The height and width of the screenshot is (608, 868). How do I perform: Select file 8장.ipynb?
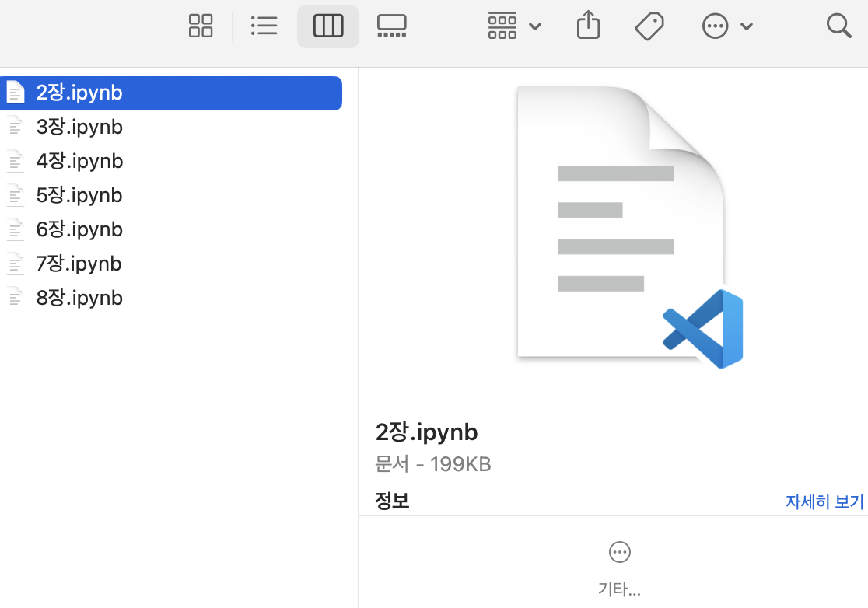point(171,299)
